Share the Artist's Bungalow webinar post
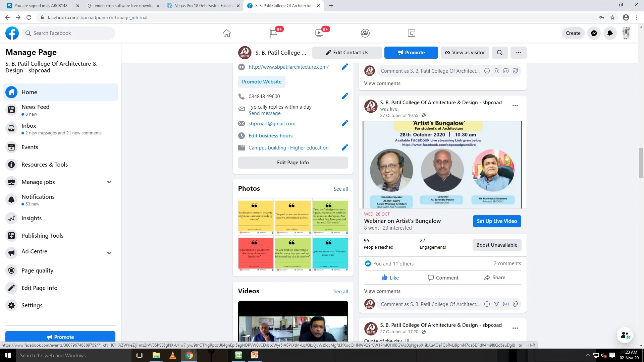The width and height of the screenshot is (644, 362). (x=495, y=278)
